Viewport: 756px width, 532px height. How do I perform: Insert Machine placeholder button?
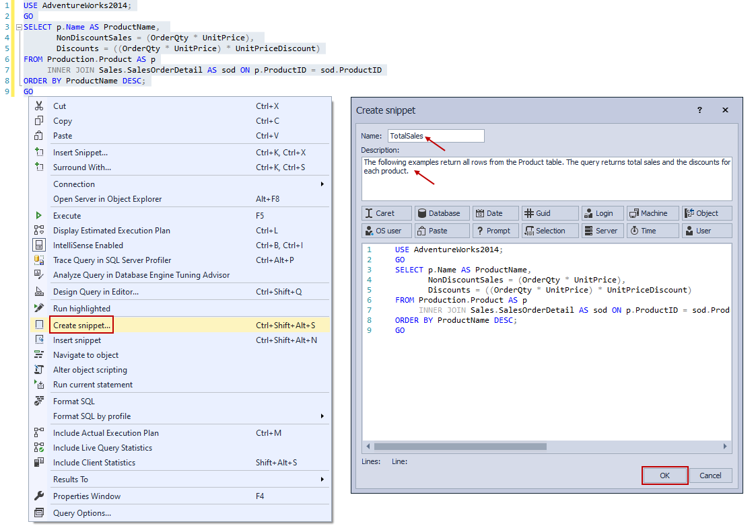tap(653, 213)
